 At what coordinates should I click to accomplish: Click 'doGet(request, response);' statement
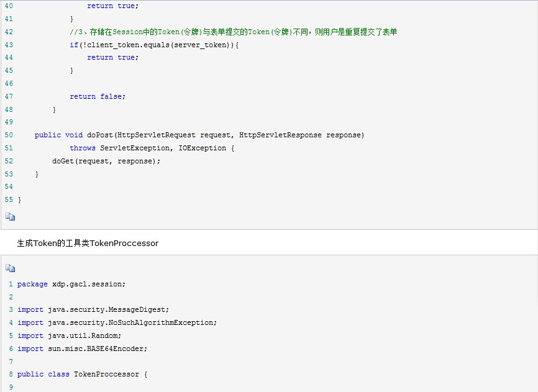(106, 161)
